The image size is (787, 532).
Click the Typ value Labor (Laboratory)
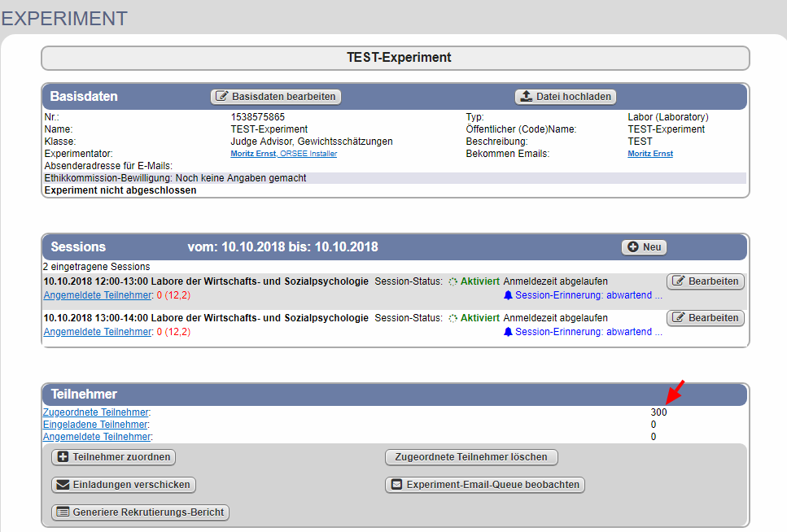point(668,117)
